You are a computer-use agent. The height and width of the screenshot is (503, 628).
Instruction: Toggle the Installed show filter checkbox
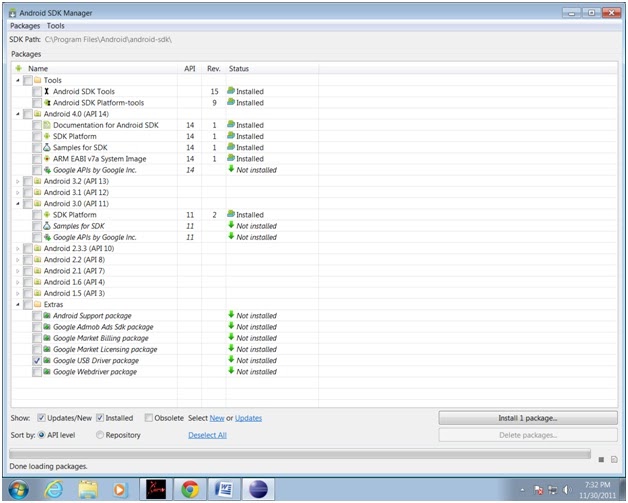100,418
